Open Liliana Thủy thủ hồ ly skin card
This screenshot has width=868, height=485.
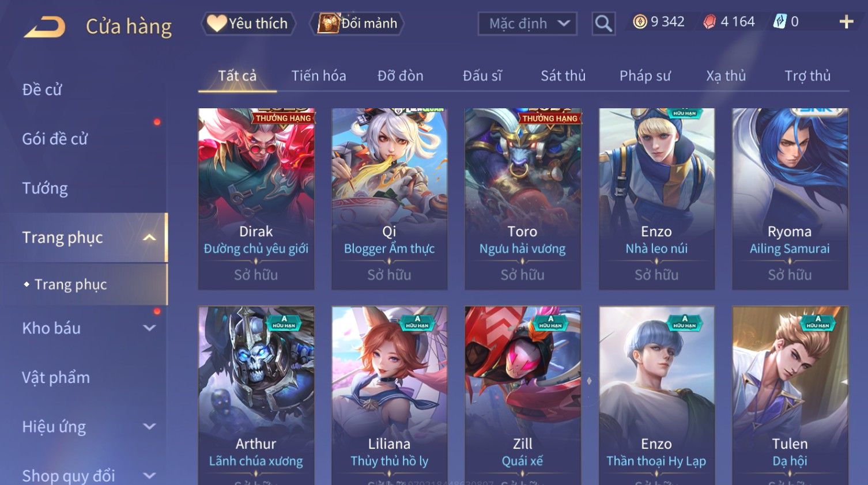[x=389, y=395]
